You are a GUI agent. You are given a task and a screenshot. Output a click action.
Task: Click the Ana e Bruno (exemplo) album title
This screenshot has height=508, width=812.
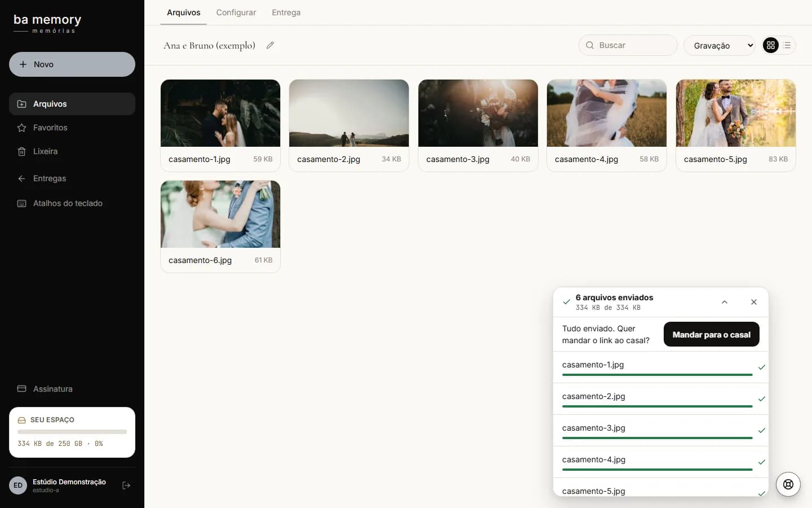(x=209, y=45)
